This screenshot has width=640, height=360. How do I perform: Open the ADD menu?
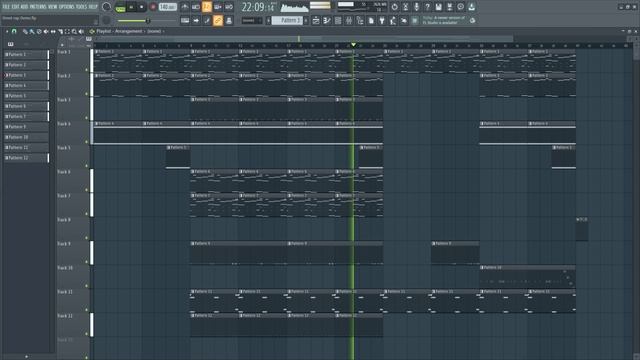(x=24, y=7)
